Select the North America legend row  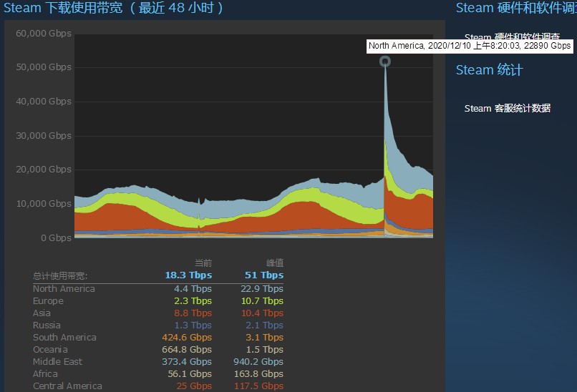pos(158,289)
